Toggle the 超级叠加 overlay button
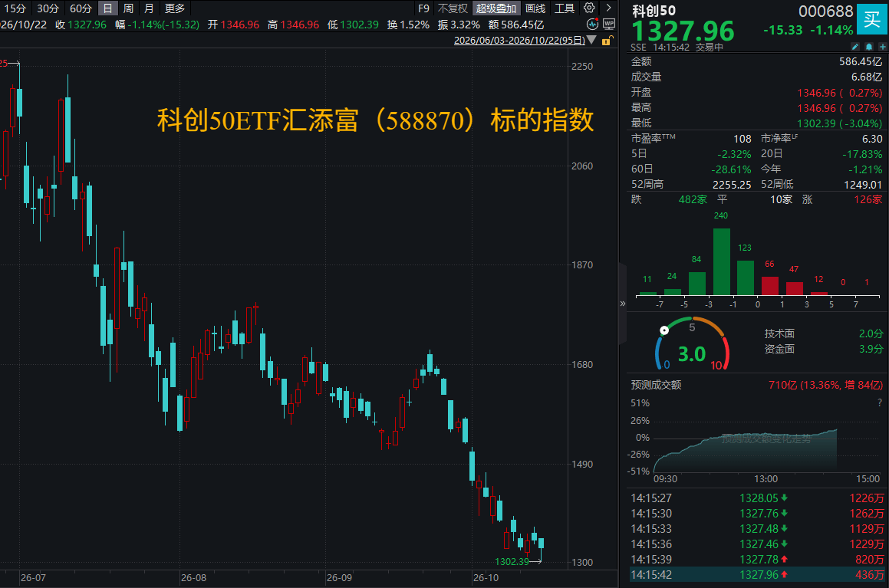This screenshot has width=889, height=588. point(496,8)
